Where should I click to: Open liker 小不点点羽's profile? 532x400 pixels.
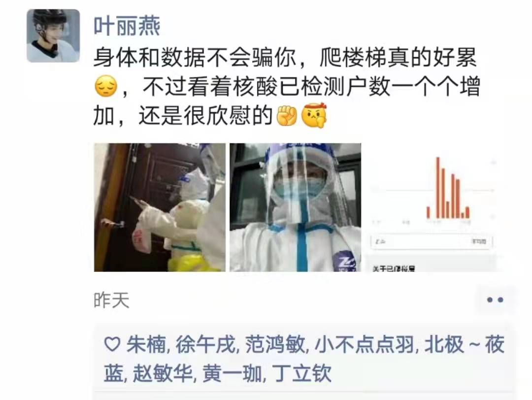365,345
